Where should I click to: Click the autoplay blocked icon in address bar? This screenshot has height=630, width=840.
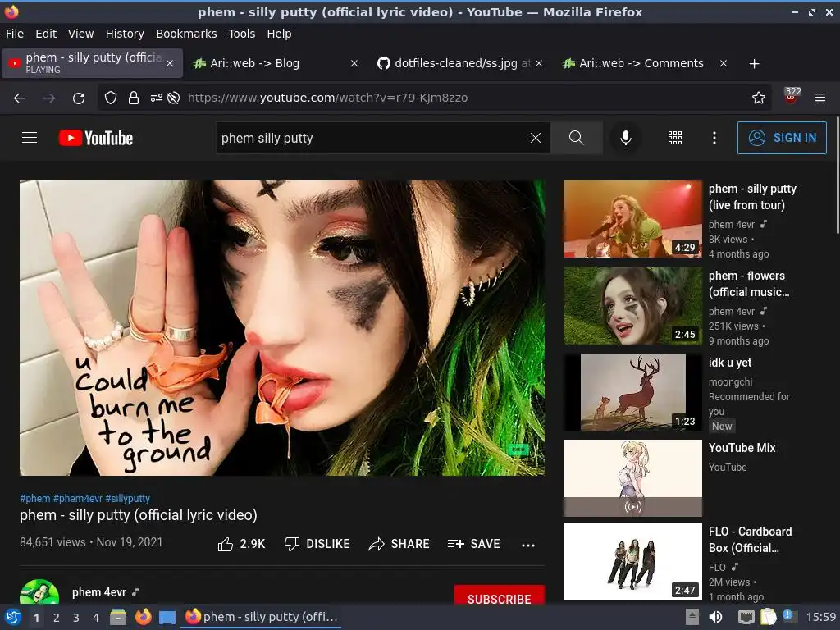tap(173, 98)
